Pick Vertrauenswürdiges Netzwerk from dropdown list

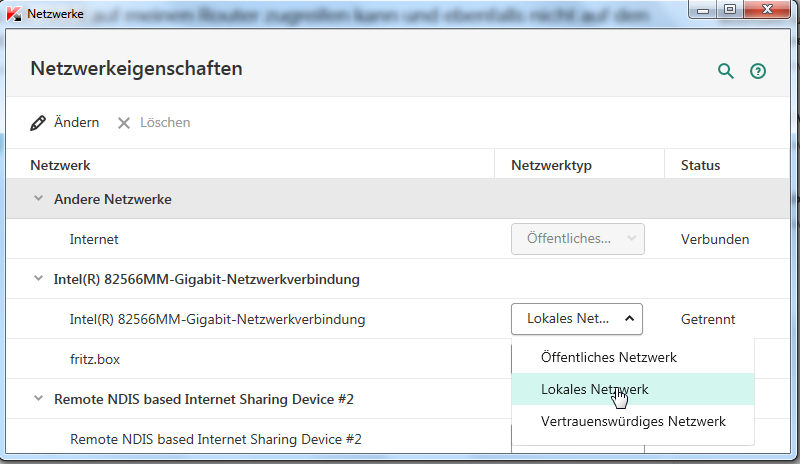[x=633, y=421]
